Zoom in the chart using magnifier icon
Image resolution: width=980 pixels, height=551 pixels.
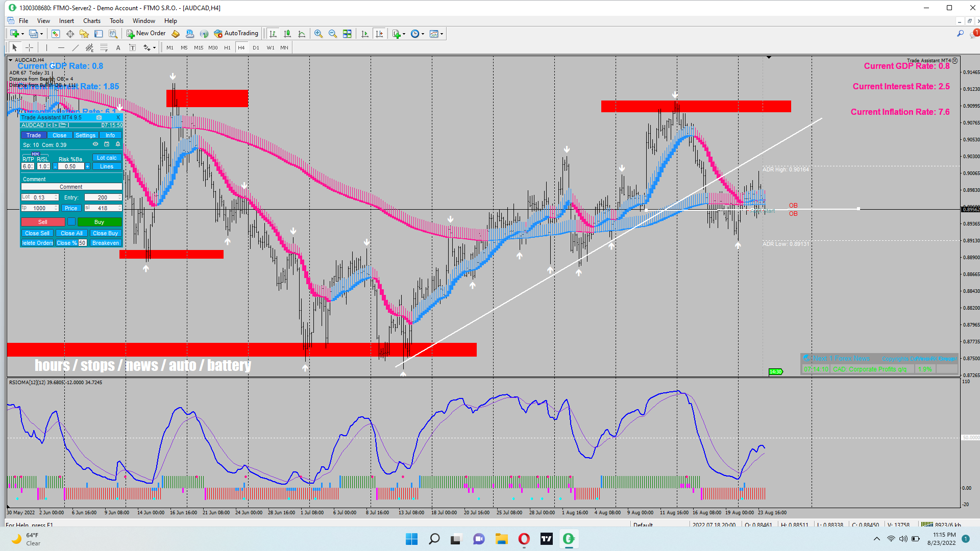coord(318,34)
